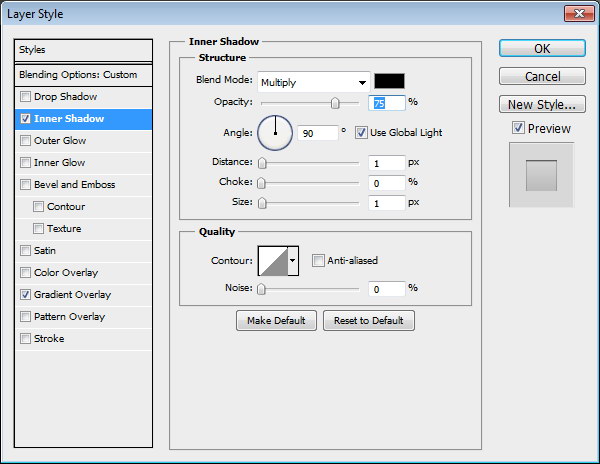The height and width of the screenshot is (464, 600).
Task: Close the Layer Style dialog
Action: point(577,13)
